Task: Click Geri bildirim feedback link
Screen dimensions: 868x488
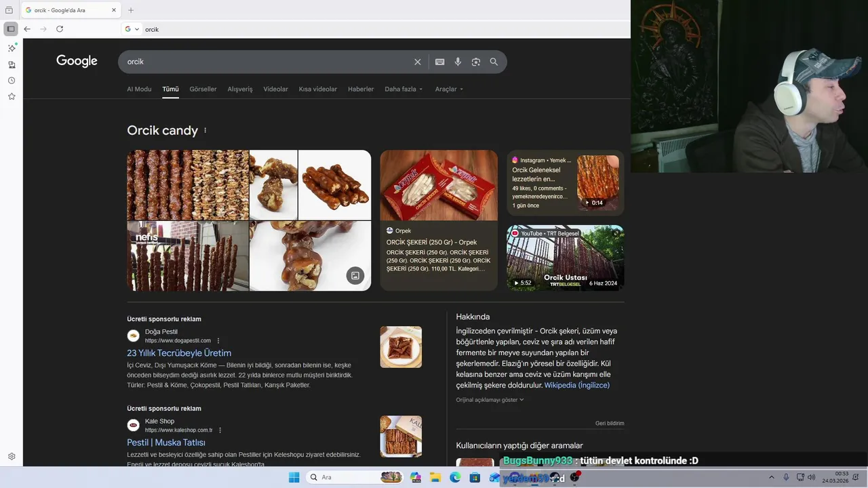Action: coord(610,424)
